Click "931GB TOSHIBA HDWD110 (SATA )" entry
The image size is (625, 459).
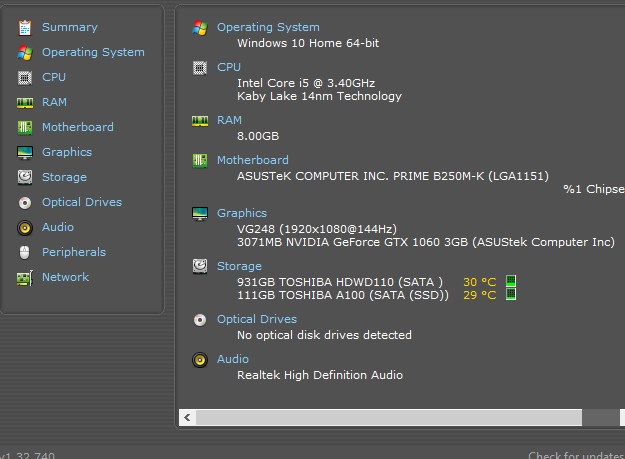click(340, 282)
